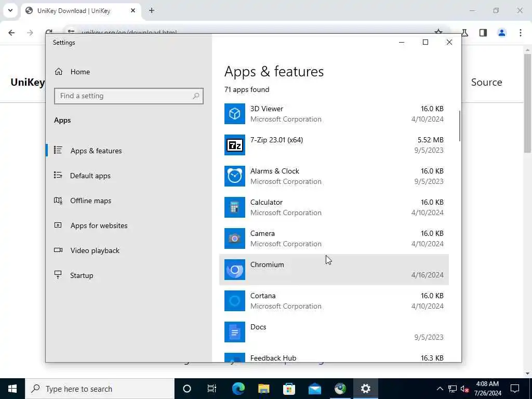Open Task View from the taskbar
532x399 pixels.
click(x=212, y=389)
